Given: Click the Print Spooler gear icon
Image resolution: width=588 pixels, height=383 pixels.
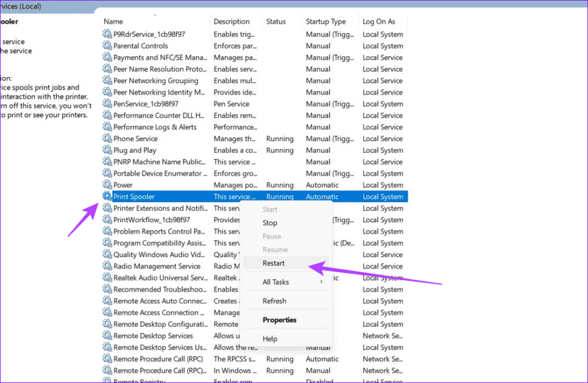Looking at the screenshot, I should click(107, 196).
